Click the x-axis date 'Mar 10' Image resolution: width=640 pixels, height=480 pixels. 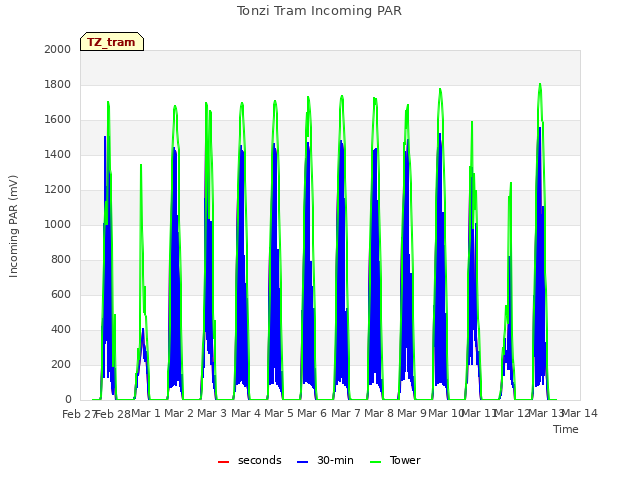tap(445, 413)
